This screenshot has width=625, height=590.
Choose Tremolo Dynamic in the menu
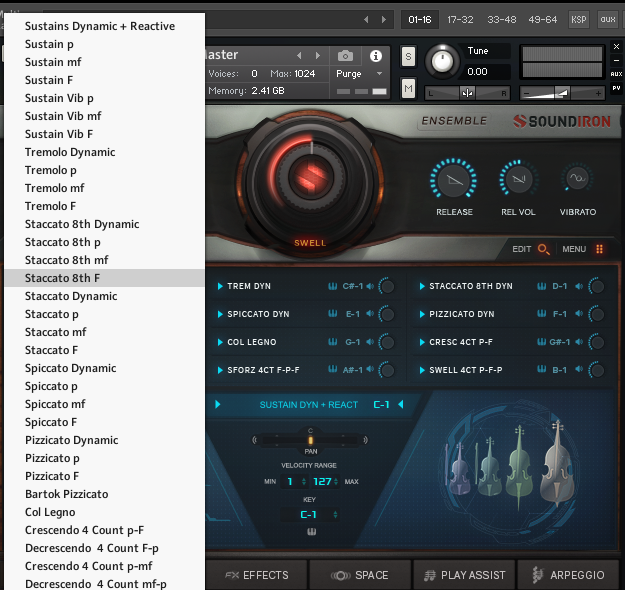coord(70,152)
